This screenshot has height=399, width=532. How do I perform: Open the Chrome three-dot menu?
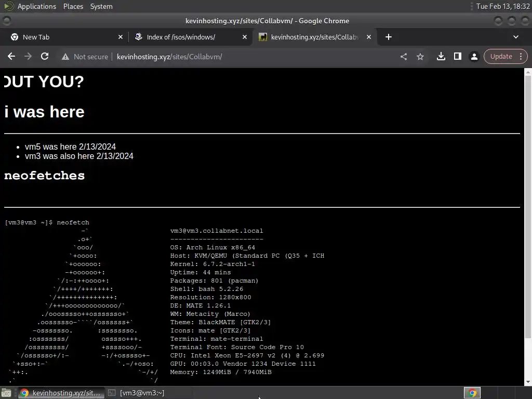coord(521,56)
